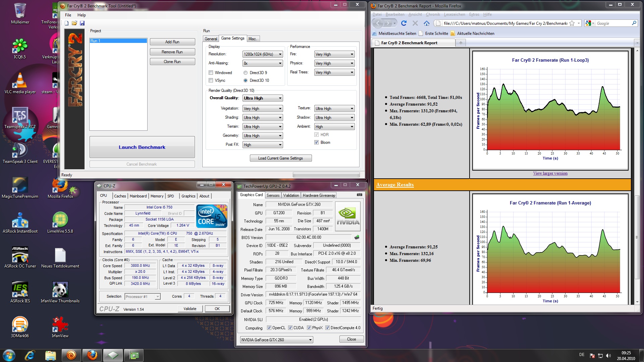Click the bookmark star in address bar

572,23
